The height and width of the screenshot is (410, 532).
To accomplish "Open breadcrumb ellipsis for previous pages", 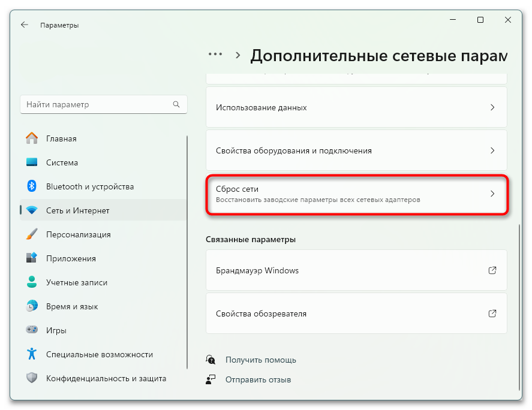I will [x=215, y=54].
